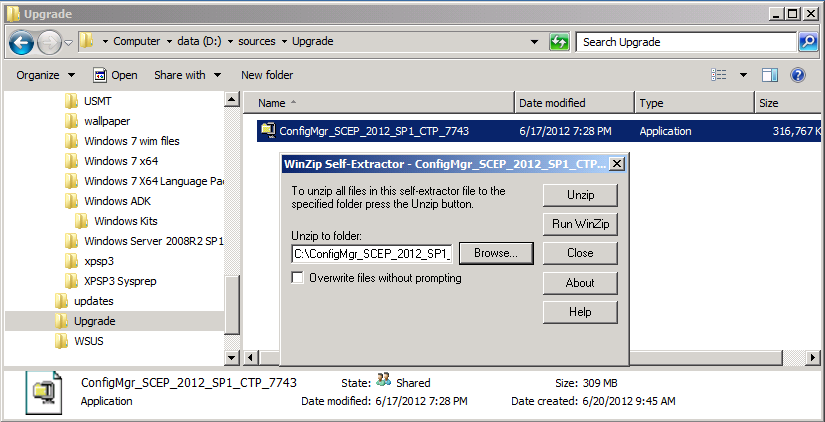Click the folder icon in address bar
The height and width of the screenshot is (422, 825).
[x=87, y=41]
